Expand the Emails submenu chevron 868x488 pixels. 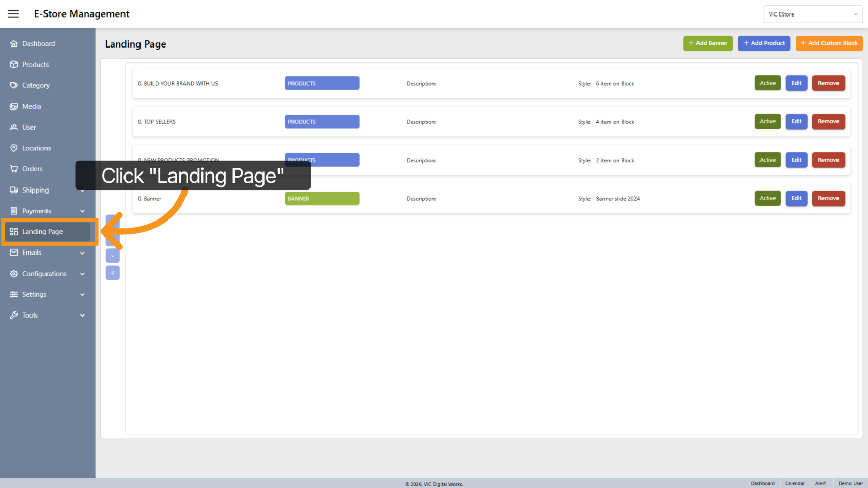pyautogui.click(x=82, y=253)
